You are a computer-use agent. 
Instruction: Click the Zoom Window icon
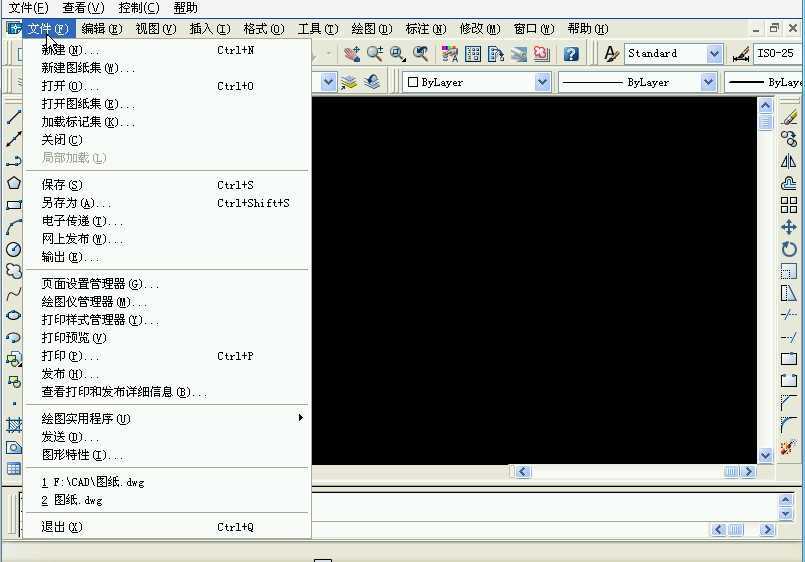coord(398,53)
